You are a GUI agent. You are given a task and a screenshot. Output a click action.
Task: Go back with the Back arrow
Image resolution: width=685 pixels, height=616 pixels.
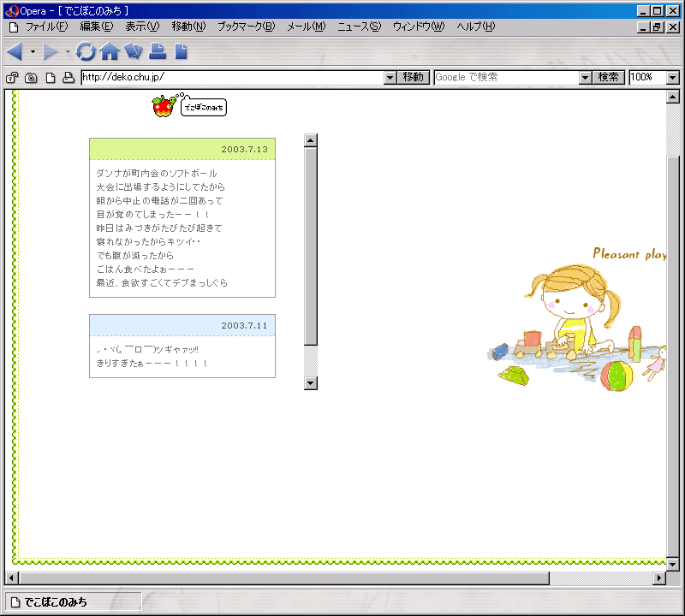(15, 51)
